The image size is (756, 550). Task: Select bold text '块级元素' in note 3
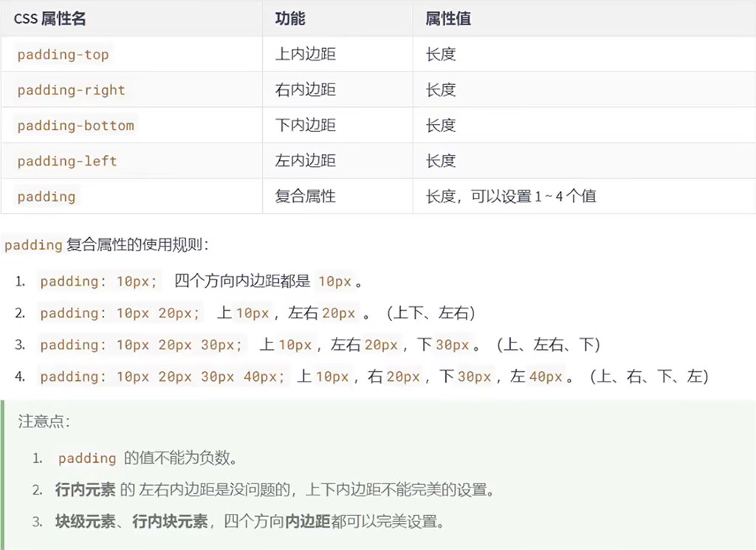[x=86, y=521]
